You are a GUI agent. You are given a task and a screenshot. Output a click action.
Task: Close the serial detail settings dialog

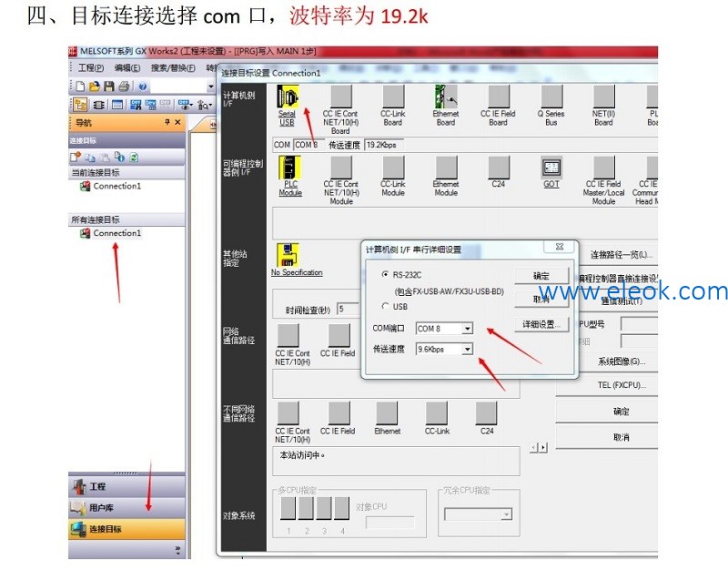tap(560, 247)
